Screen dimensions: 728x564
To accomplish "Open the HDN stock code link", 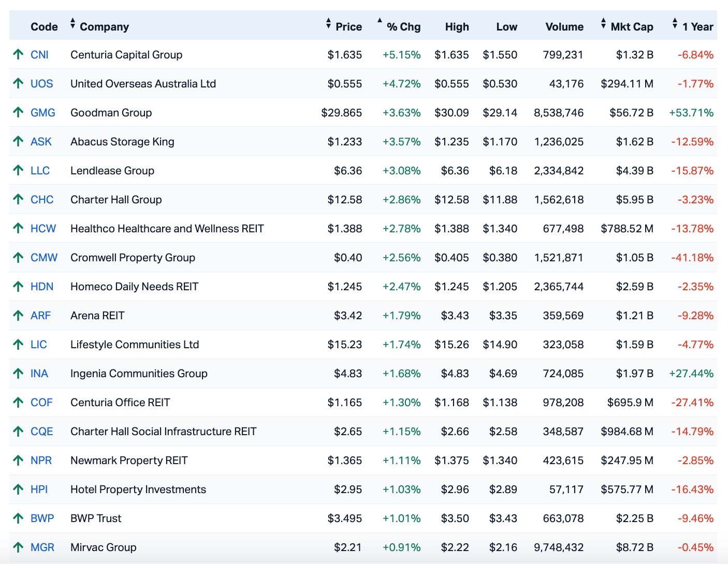I will click(42, 287).
